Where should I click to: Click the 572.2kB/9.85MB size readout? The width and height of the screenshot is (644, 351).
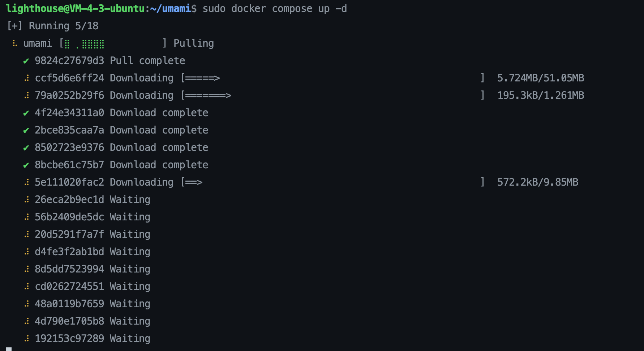537,182
